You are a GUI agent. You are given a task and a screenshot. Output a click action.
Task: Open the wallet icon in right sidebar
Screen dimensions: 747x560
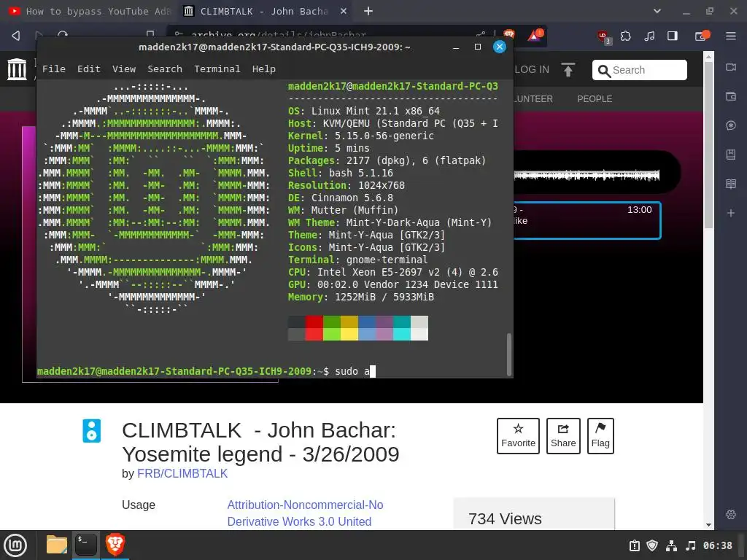pos(731,97)
